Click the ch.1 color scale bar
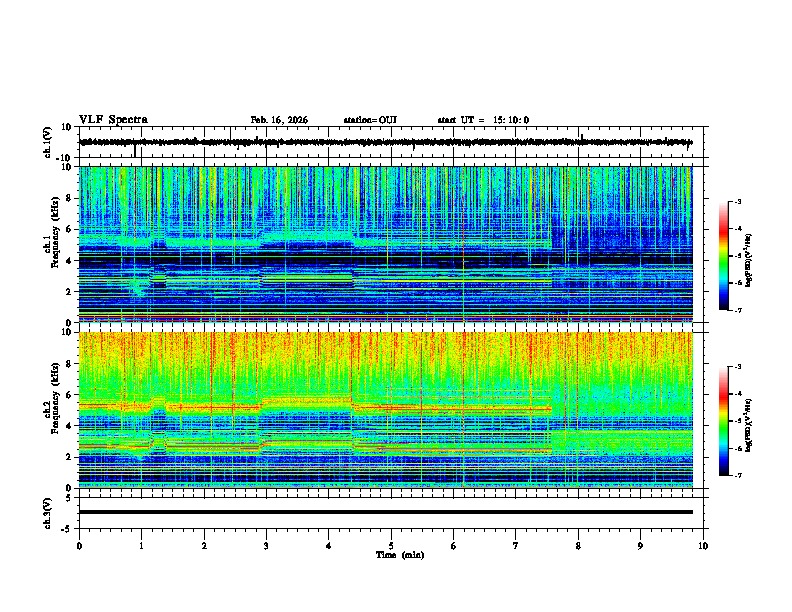This screenshot has width=792, height=612. [723, 256]
